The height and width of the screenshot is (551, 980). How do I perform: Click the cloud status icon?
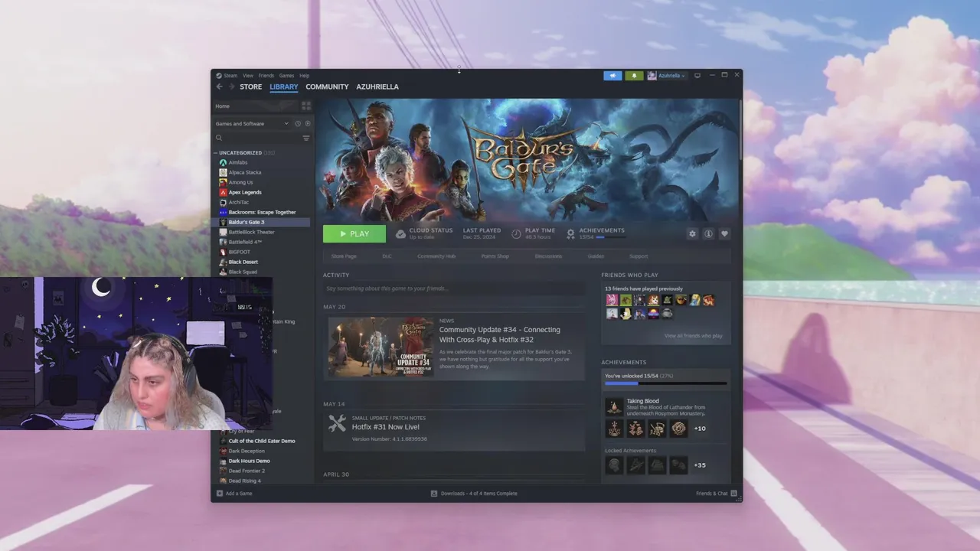400,233
